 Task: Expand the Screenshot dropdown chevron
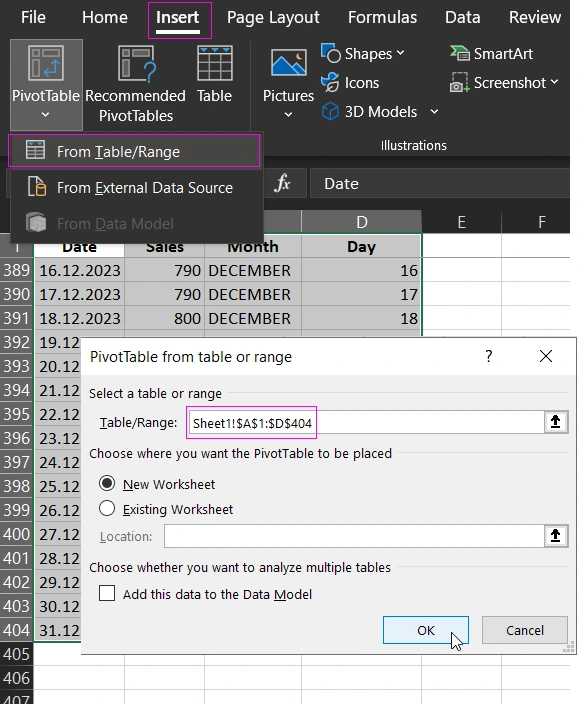click(554, 82)
